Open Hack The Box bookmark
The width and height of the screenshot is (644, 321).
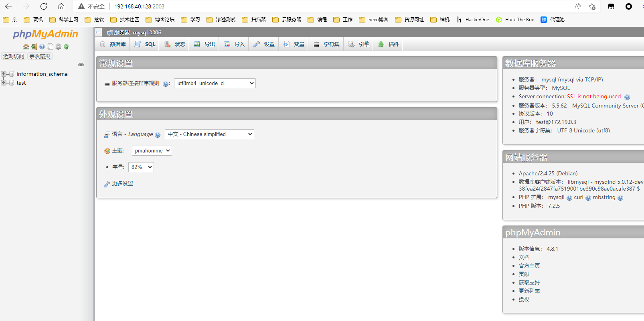pos(515,19)
